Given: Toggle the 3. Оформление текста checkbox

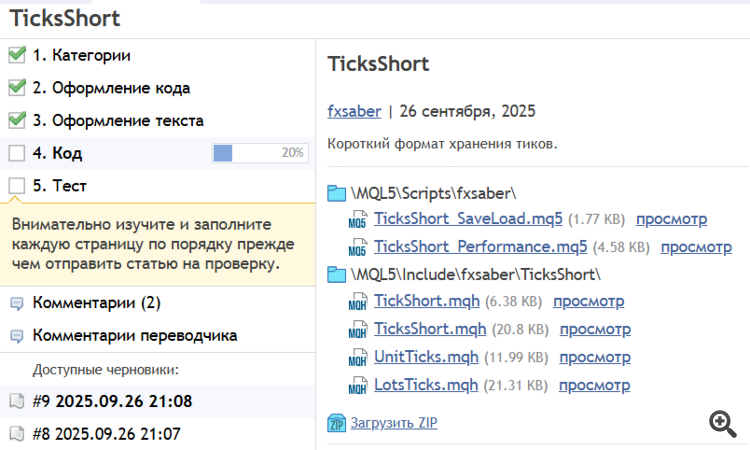Looking at the screenshot, I should 16,121.
